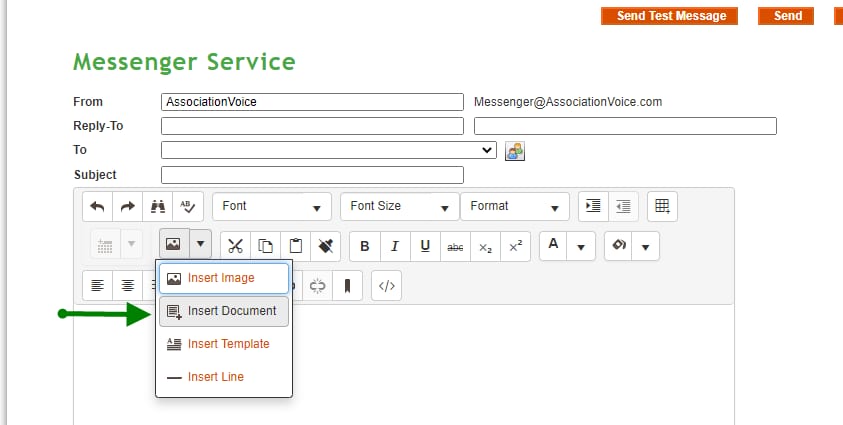Viewport: 843px width, 425px height.
Task: Expand the To recipients dropdown
Action: tap(328, 150)
